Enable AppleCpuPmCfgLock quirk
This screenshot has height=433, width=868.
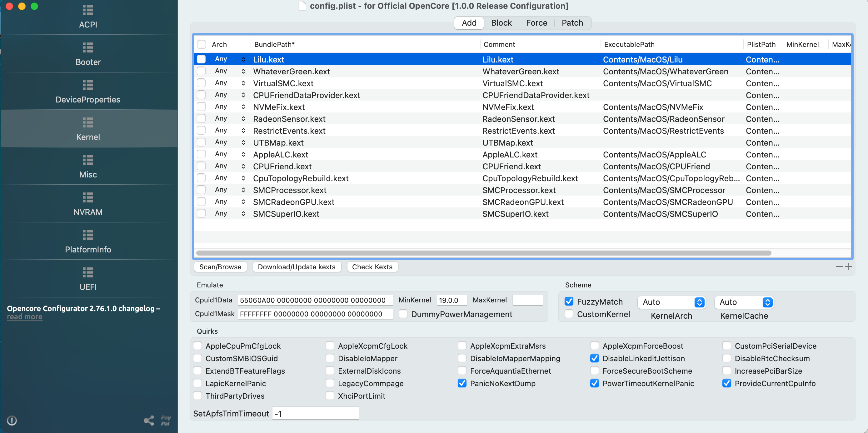click(197, 346)
